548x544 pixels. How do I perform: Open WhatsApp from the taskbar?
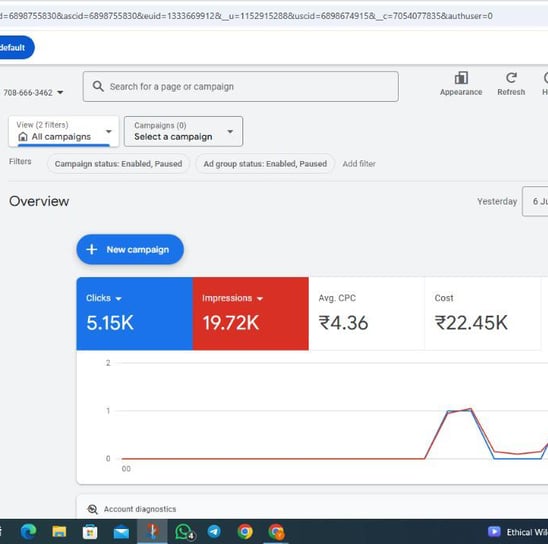pyautogui.click(x=184, y=532)
